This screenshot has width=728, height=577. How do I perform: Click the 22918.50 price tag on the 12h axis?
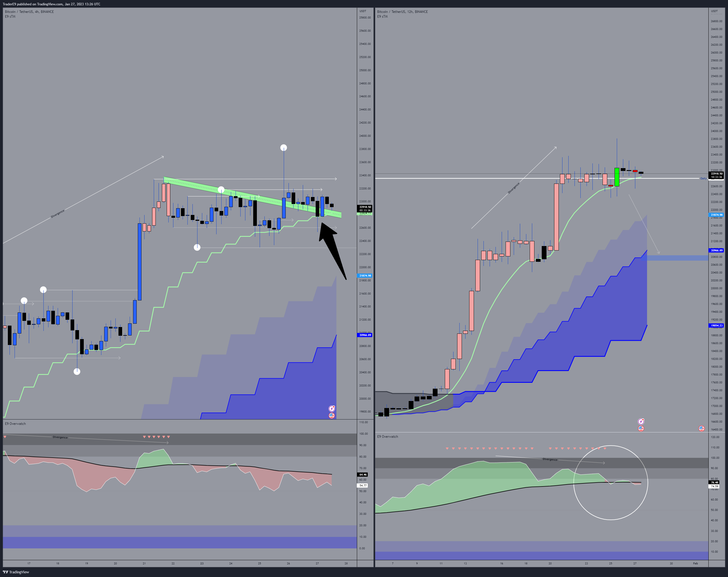[717, 175]
